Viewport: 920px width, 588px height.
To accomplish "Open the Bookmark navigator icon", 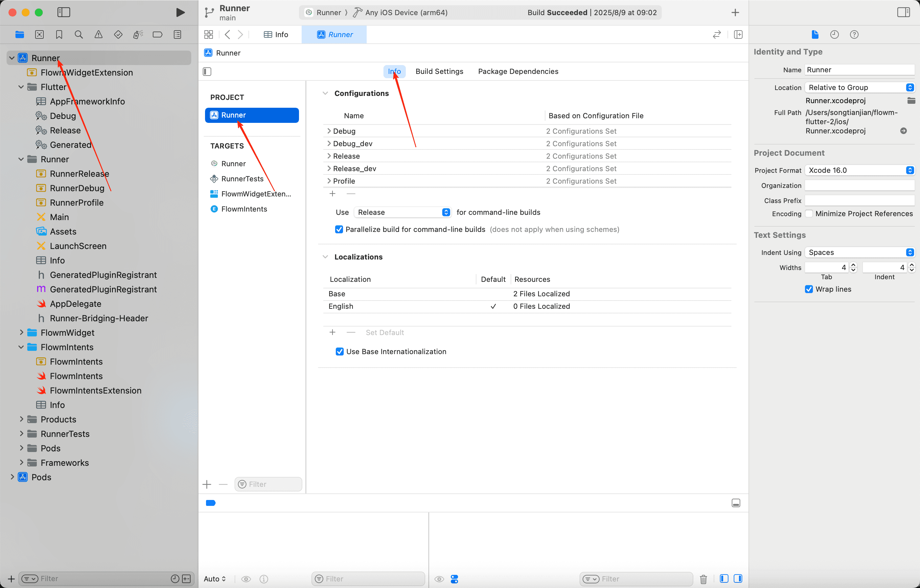I will coord(59,34).
